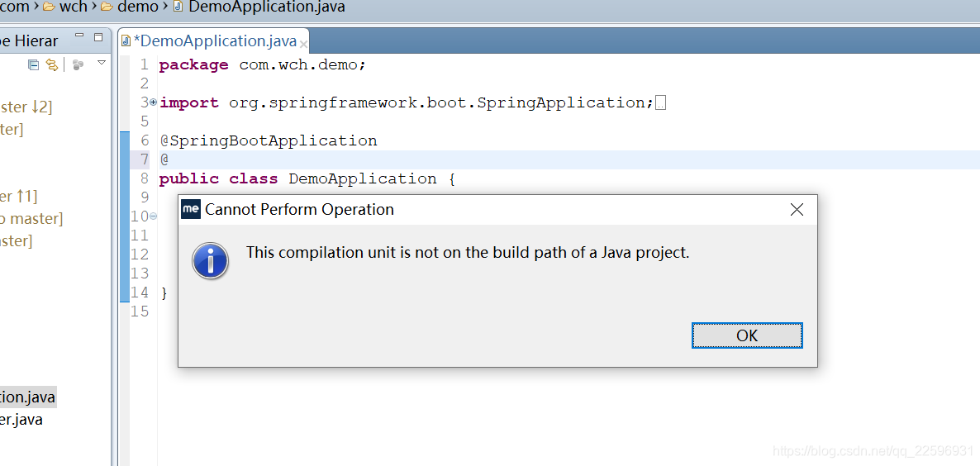Click OK in the Cannot Perform Operation dialog

[x=747, y=335]
